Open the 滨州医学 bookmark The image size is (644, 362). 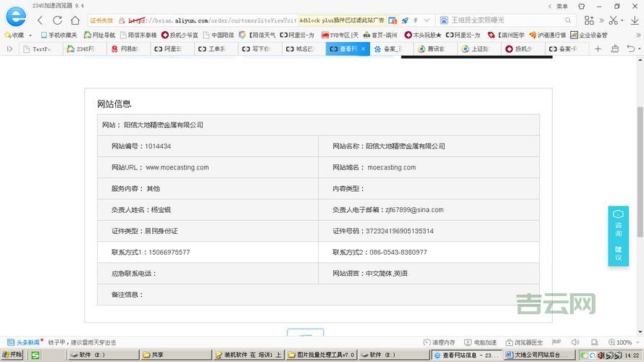tap(506, 35)
